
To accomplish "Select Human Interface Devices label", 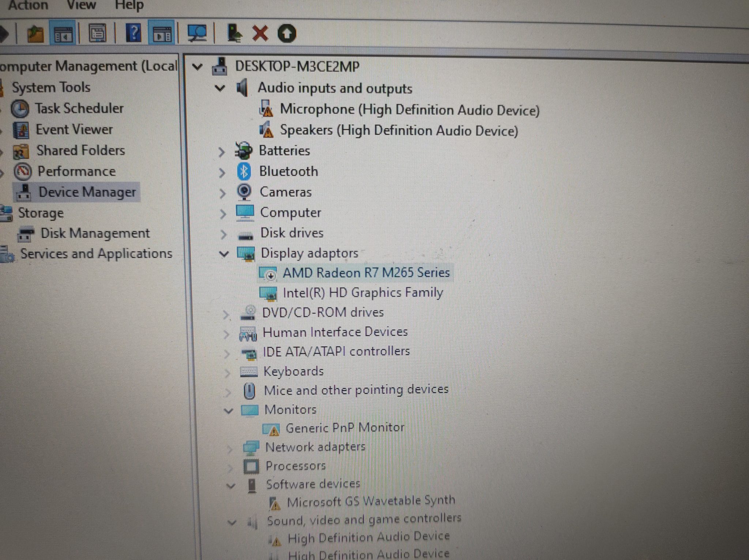I will click(x=335, y=332).
